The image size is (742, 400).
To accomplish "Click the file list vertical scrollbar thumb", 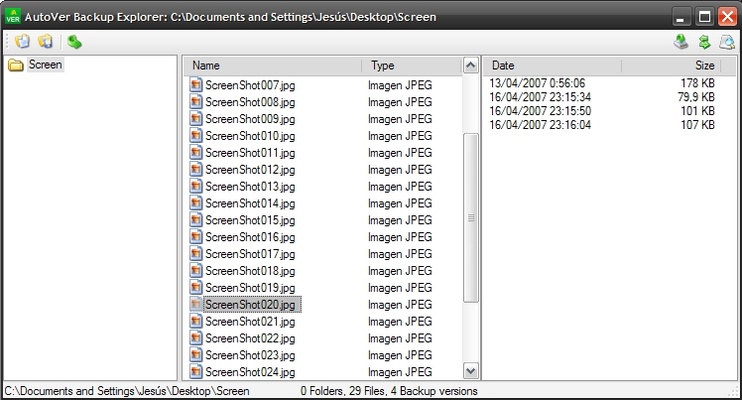I will pyautogui.click(x=470, y=218).
